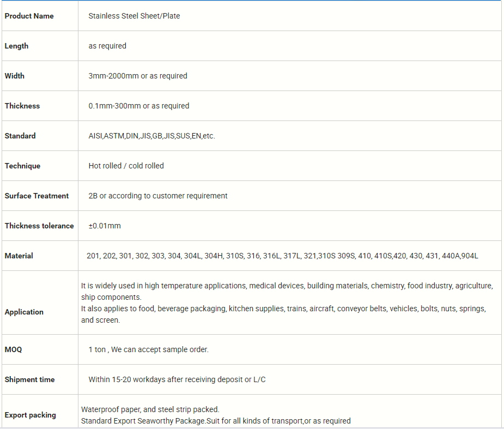The image size is (504, 429).
Task: Click the 3mm-2000mm width value
Action: [138, 76]
